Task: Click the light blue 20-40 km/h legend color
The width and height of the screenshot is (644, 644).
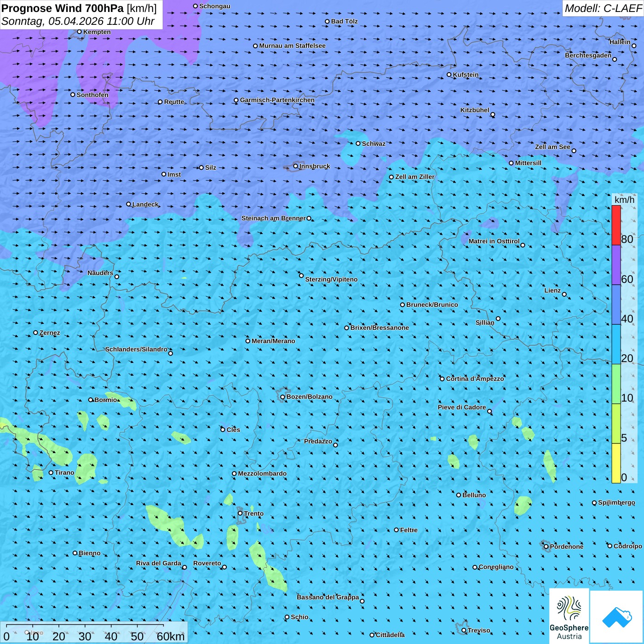Action: tap(616, 345)
